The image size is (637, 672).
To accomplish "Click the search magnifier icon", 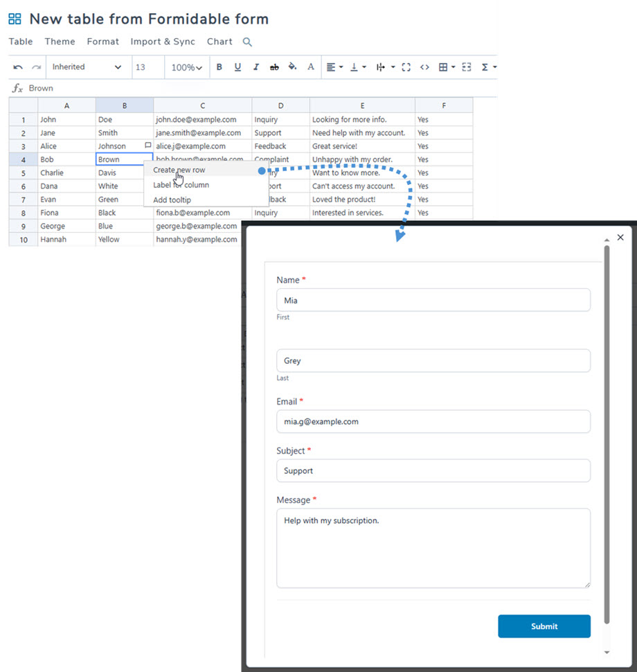I will click(x=247, y=42).
